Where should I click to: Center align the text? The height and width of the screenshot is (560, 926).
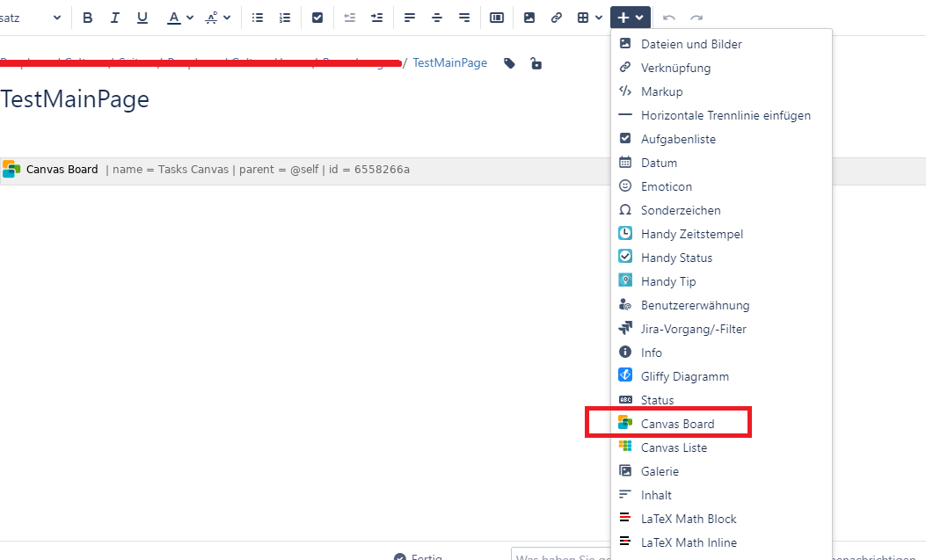(437, 18)
